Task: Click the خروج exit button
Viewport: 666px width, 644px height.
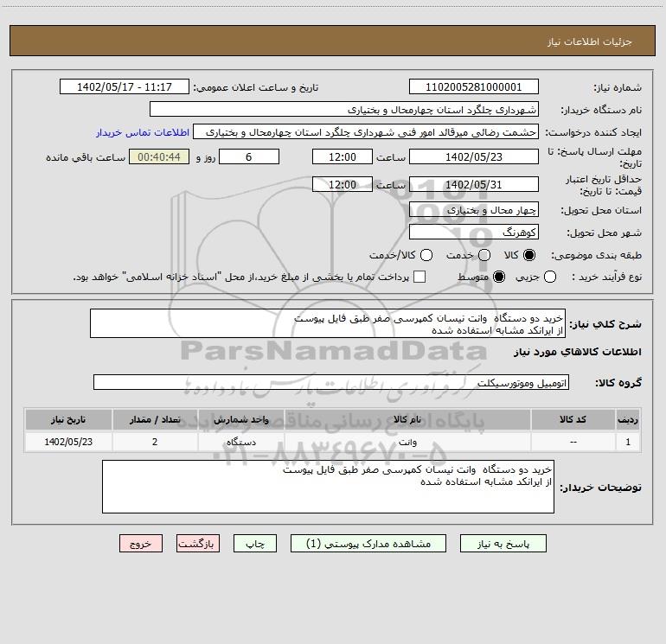Action: tap(141, 544)
